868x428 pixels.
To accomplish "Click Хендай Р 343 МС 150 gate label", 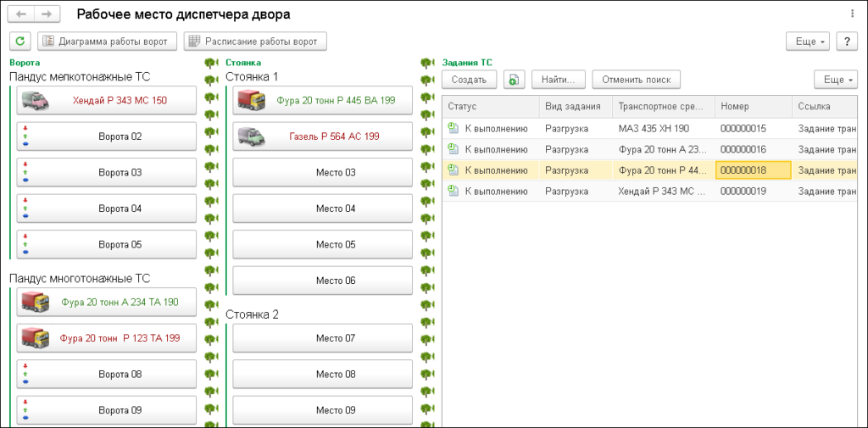I will [120, 100].
